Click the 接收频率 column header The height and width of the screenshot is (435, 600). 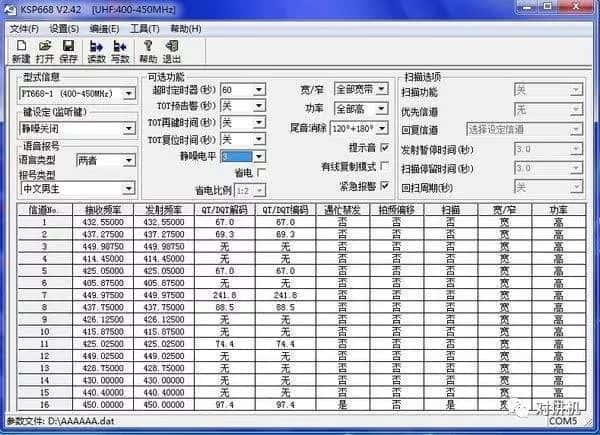tap(103, 210)
